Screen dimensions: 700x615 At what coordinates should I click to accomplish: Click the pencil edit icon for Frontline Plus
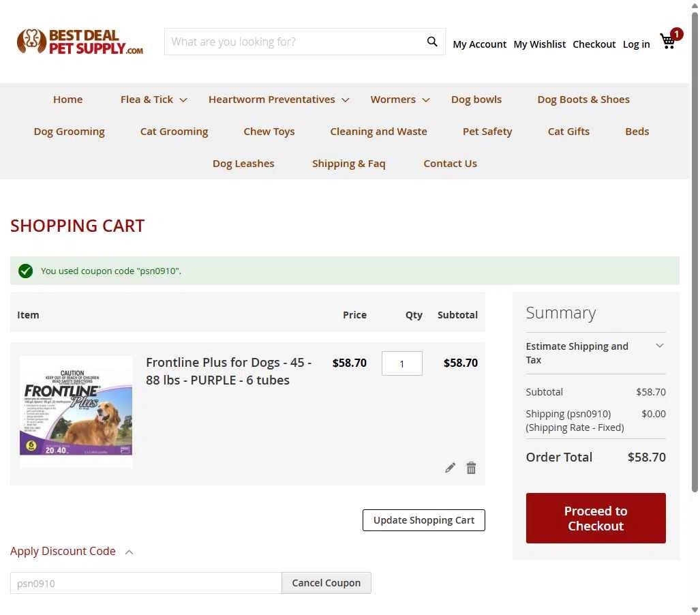pos(450,468)
